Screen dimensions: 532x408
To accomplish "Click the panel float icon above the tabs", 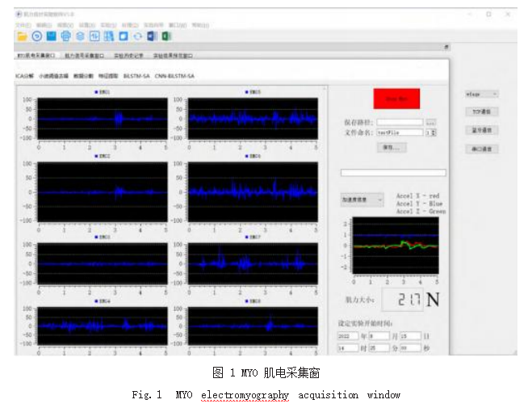I will coord(446,47).
